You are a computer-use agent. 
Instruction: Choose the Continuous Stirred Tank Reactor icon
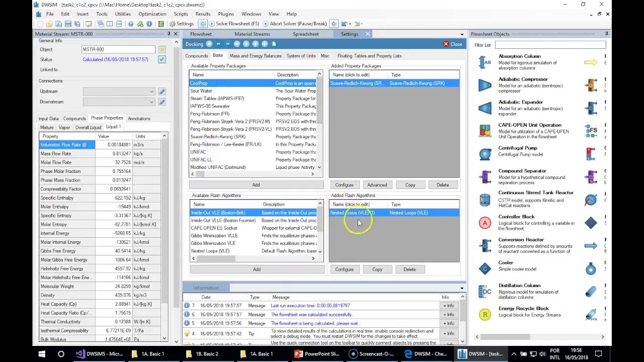pyautogui.click(x=485, y=200)
